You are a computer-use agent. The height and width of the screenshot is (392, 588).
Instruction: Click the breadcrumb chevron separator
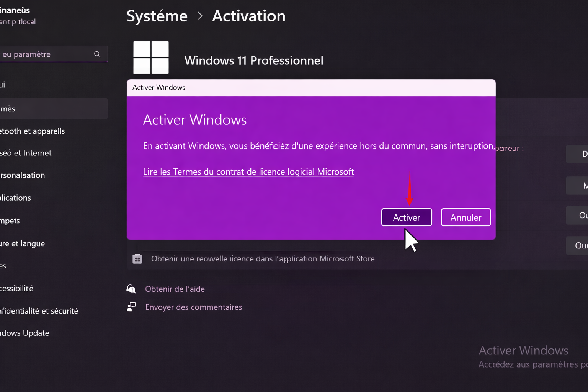click(200, 16)
